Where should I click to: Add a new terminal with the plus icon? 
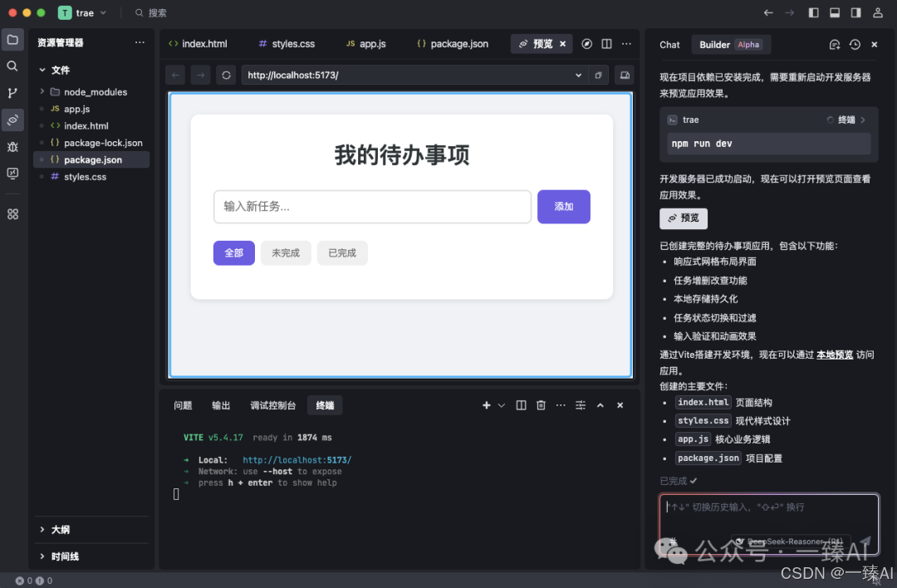click(486, 405)
